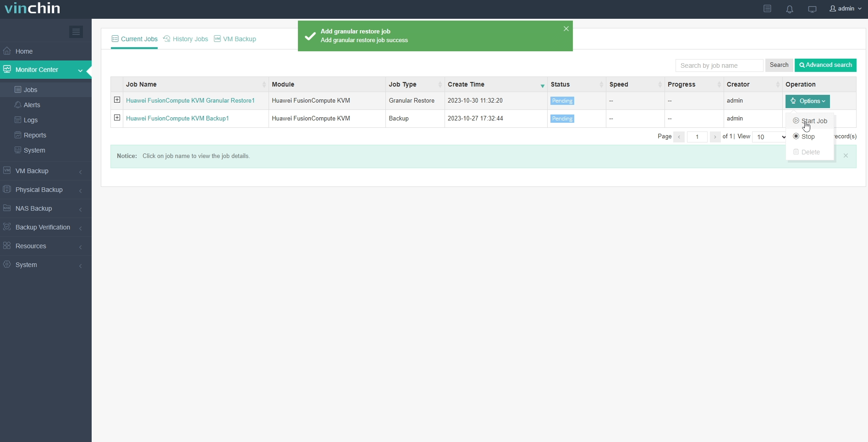
Task: Click the Search button
Action: [x=779, y=65]
